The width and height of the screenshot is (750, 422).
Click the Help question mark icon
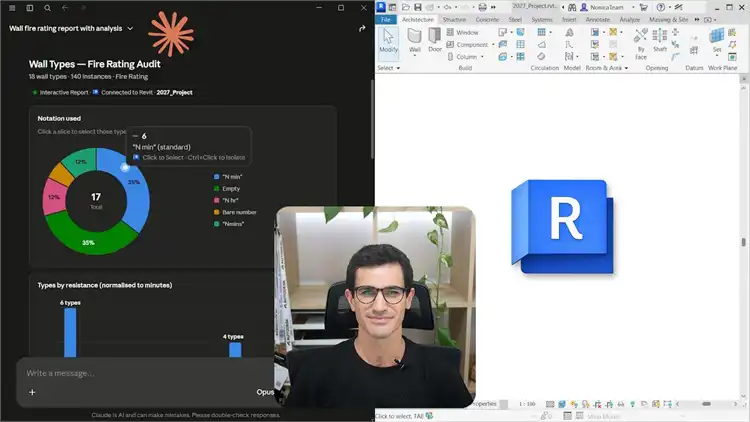pyautogui.click(x=661, y=7)
